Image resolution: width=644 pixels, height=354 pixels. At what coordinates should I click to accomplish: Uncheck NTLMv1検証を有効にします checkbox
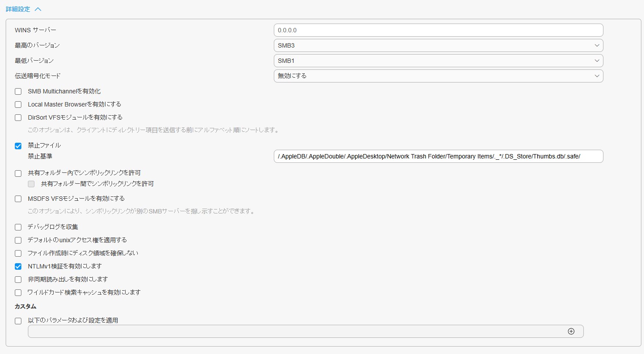(x=18, y=267)
